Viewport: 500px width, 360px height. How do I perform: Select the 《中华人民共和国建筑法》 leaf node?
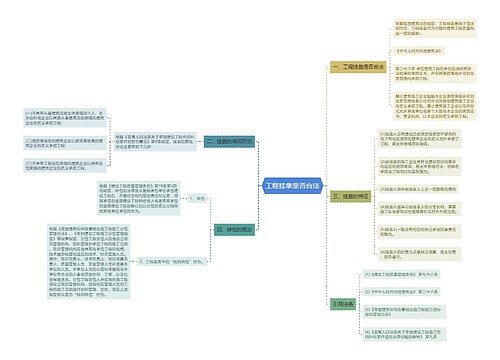pyautogui.click(x=419, y=51)
